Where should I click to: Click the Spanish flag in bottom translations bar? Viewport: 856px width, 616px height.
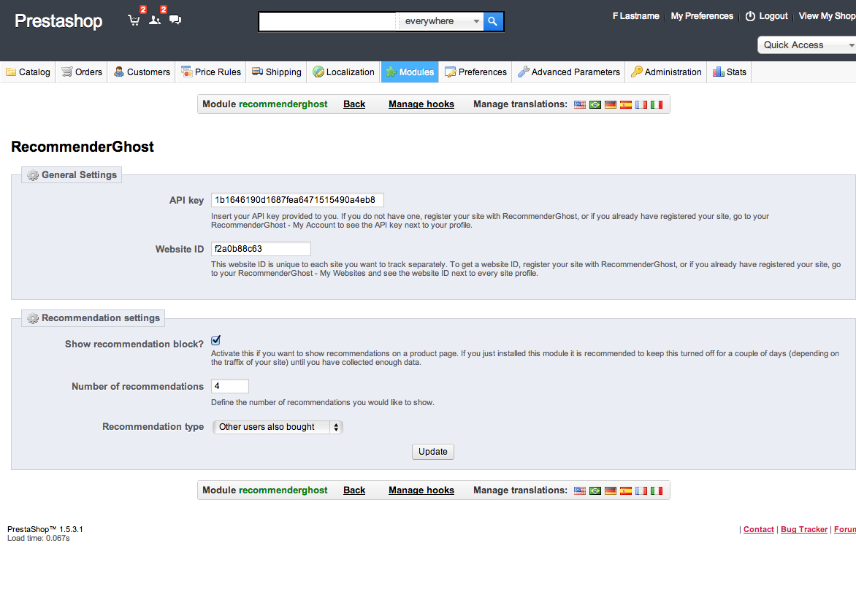(x=626, y=491)
